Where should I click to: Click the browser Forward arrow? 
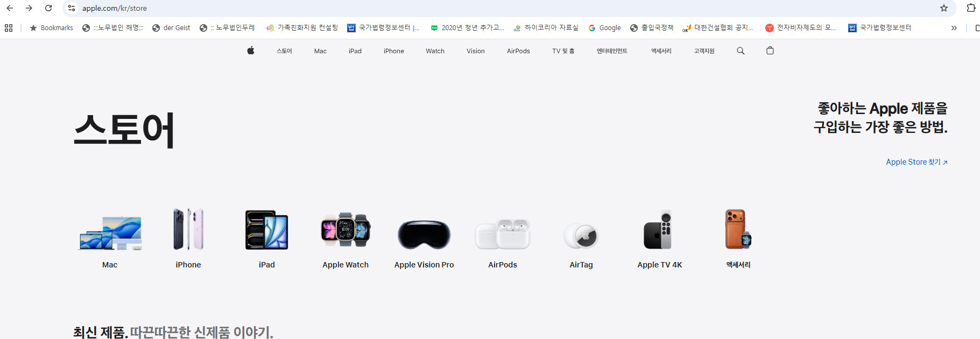[29, 8]
